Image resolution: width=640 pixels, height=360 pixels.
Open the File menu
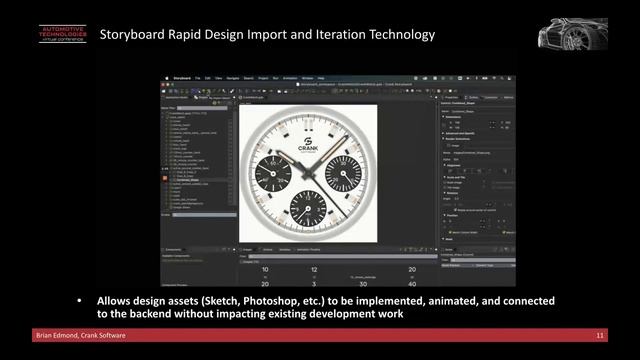point(198,78)
